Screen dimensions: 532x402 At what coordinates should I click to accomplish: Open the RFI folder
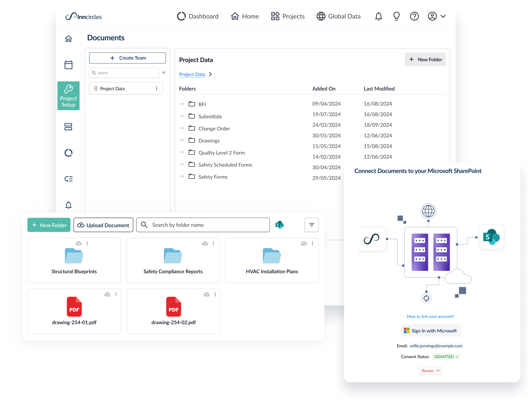pyautogui.click(x=202, y=104)
